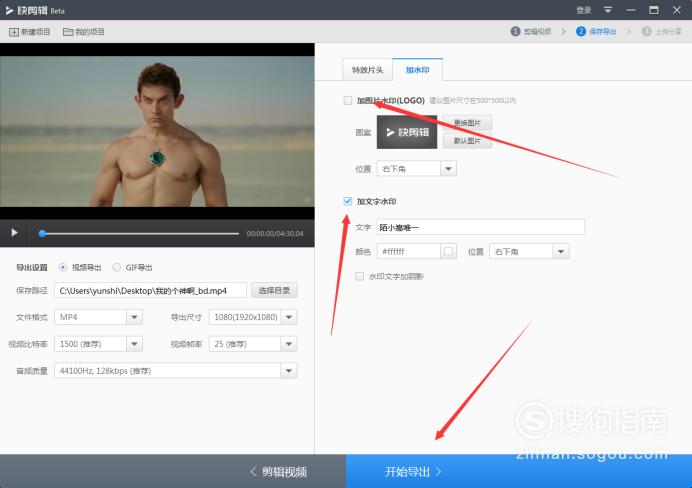692x488 pixels.
Task: Select step 2 保存导出
Action: pos(596,32)
